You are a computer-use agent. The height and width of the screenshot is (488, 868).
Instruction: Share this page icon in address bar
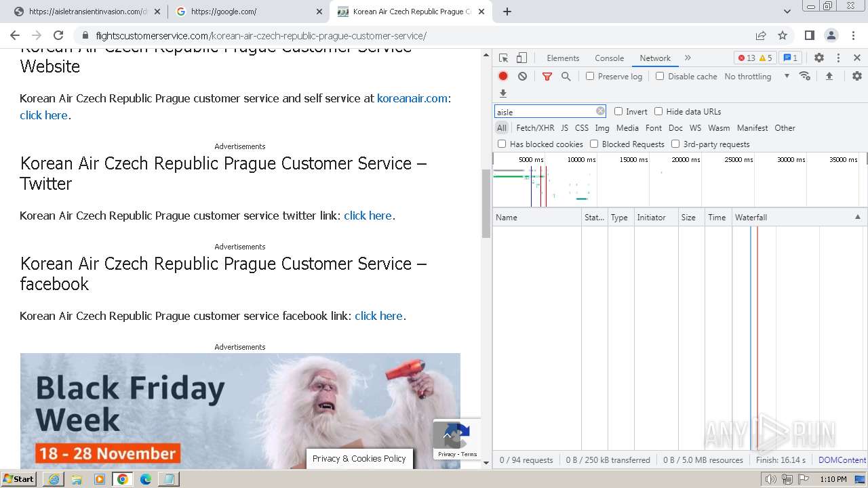(761, 35)
